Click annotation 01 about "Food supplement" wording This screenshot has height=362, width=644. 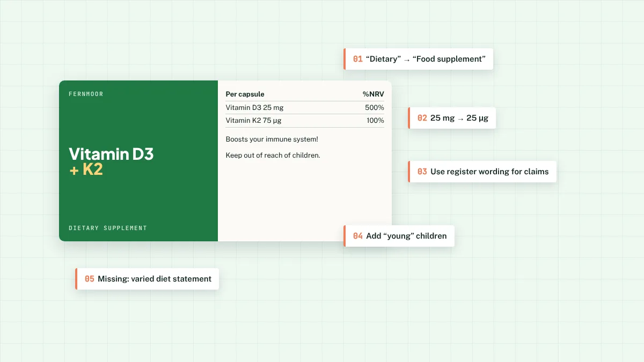(x=419, y=59)
